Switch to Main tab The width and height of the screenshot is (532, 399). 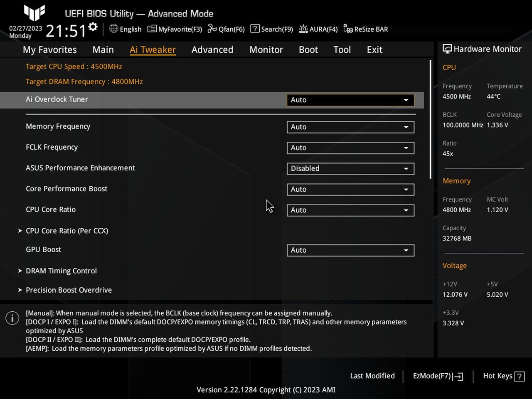coord(103,50)
